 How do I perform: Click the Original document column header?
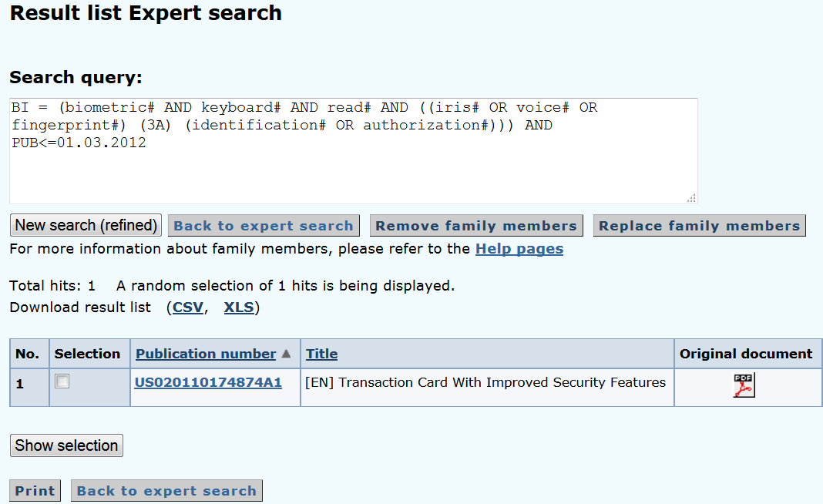[x=746, y=354]
